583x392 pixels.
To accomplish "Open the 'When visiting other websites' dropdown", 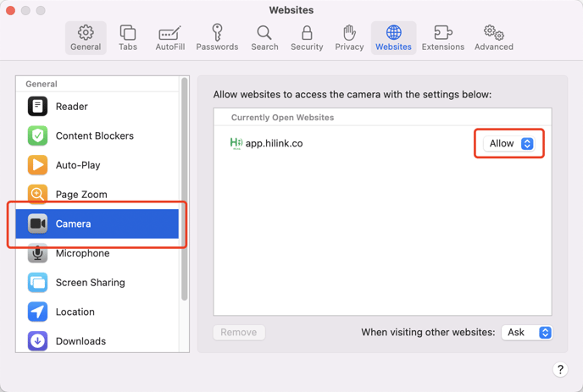I will [x=526, y=333].
